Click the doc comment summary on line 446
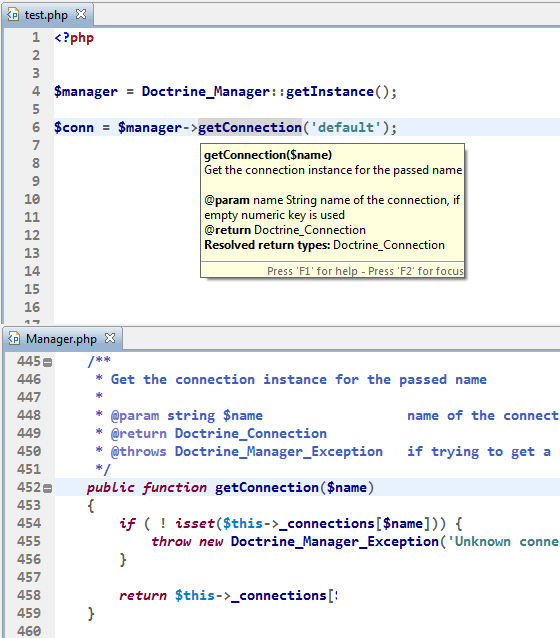This screenshot has height=638, width=560. point(299,380)
